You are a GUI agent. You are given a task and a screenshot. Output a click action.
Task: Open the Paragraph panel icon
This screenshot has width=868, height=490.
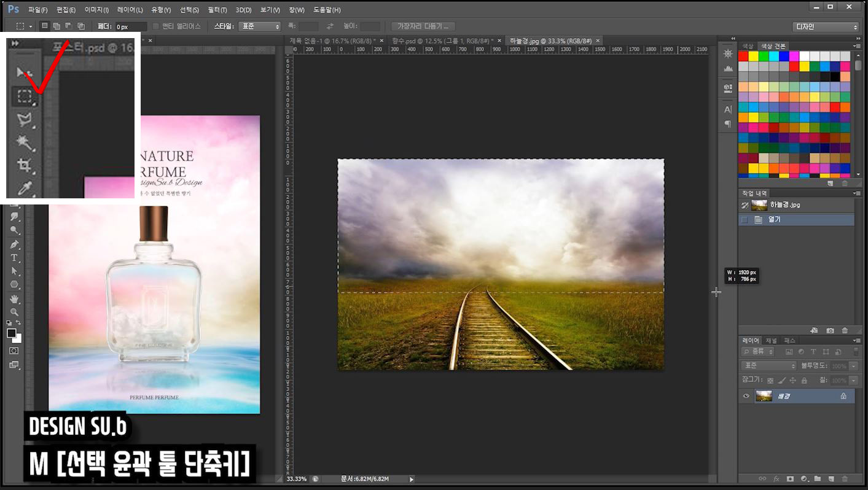[x=728, y=123]
